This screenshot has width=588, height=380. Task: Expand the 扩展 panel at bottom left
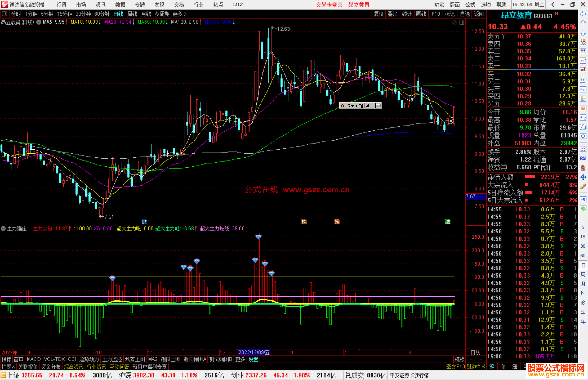8,367
